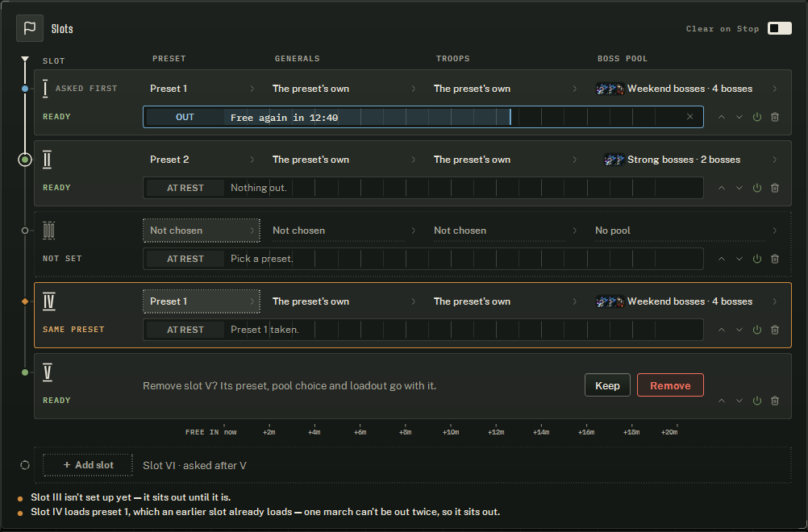Delete slot II with trash icon
808x532 pixels.
coord(774,188)
